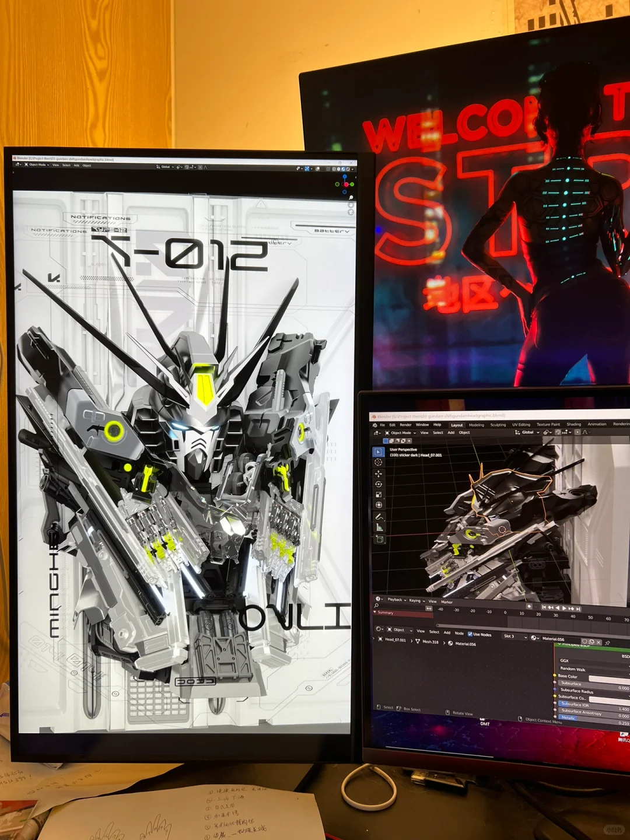Select the Scale tool in right Blender toolbar

click(x=379, y=495)
